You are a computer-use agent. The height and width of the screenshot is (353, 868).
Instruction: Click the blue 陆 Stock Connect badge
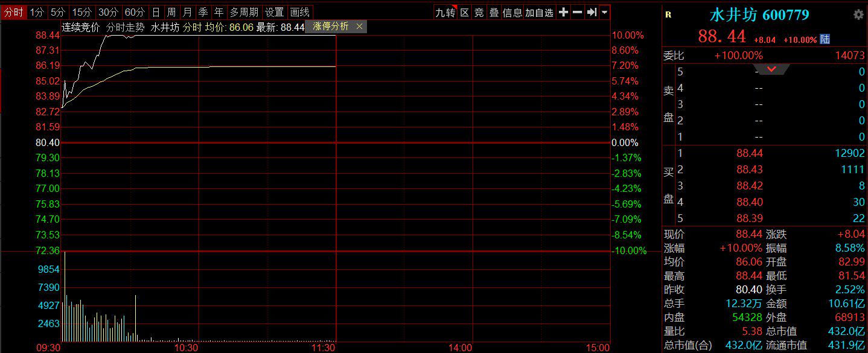click(x=825, y=39)
